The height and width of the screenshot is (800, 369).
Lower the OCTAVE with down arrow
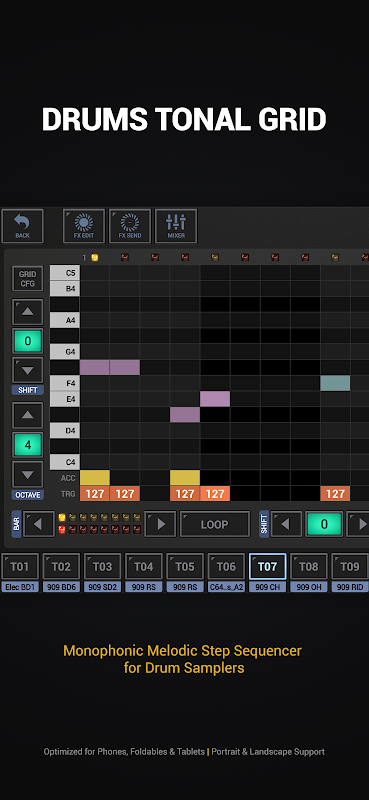28,474
